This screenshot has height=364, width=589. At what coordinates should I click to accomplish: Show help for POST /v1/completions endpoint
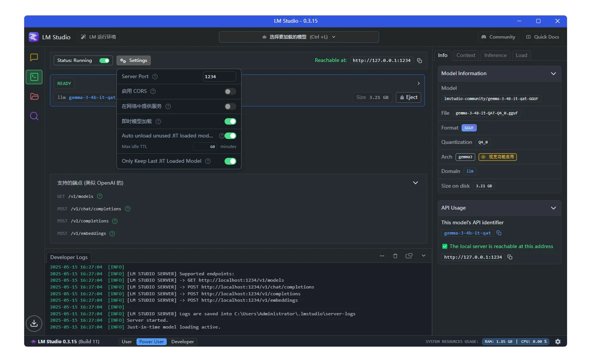tap(115, 221)
